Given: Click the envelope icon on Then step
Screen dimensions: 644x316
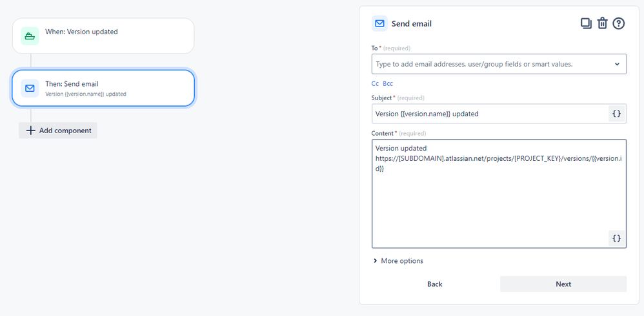Looking at the screenshot, I should point(30,88).
